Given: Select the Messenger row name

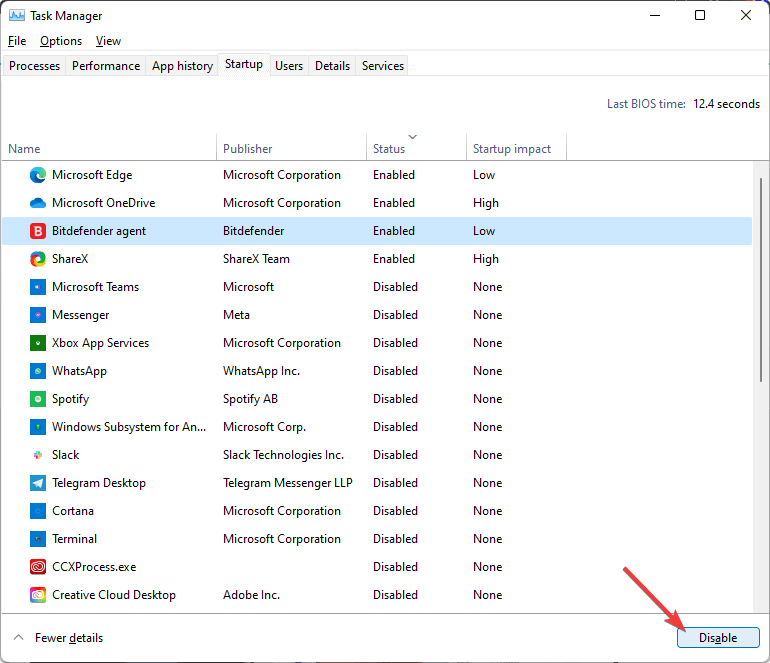Looking at the screenshot, I should tap(81, 315).
